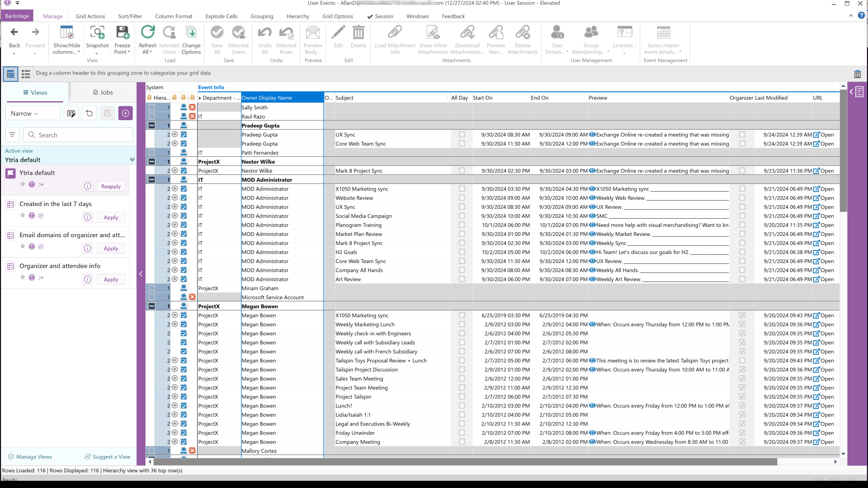
Task: Collapse the Active view chevron
Action: click(x=132, y=160)
